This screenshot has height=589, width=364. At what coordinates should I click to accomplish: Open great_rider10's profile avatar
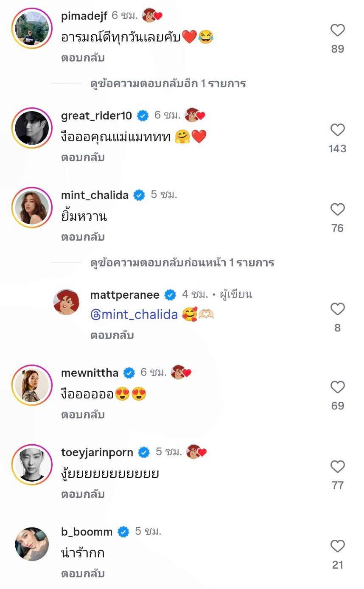32,127
